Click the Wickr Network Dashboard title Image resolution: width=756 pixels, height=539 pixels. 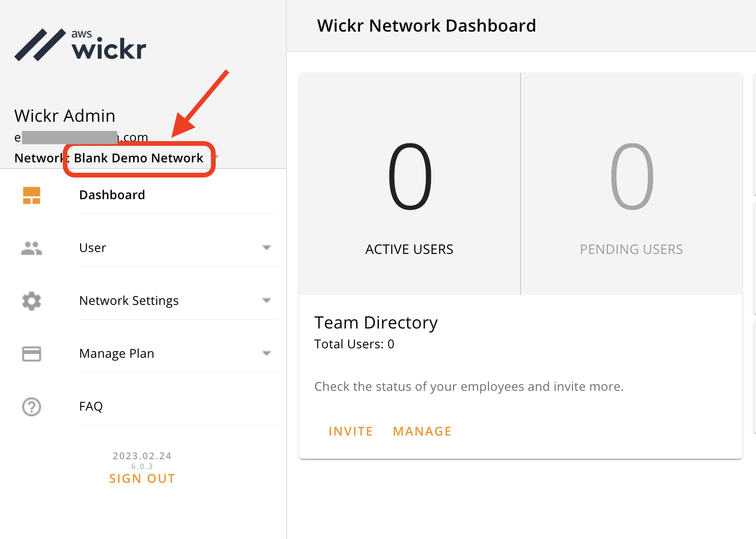[427, 26]
